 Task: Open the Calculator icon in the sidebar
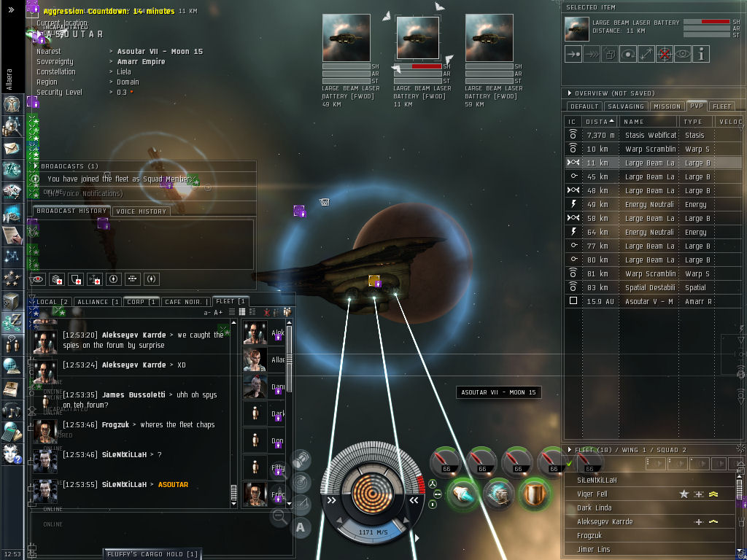[12, 432]
